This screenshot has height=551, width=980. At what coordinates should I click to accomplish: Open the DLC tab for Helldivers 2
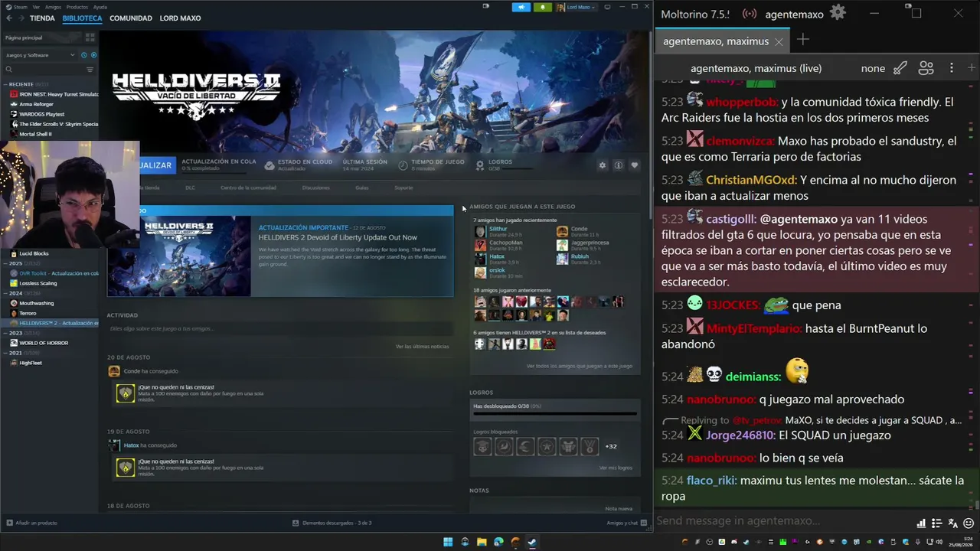coord(191,187)
